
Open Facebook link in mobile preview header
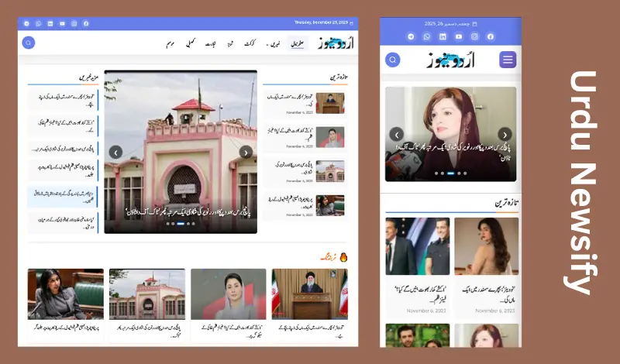[491, 36]
